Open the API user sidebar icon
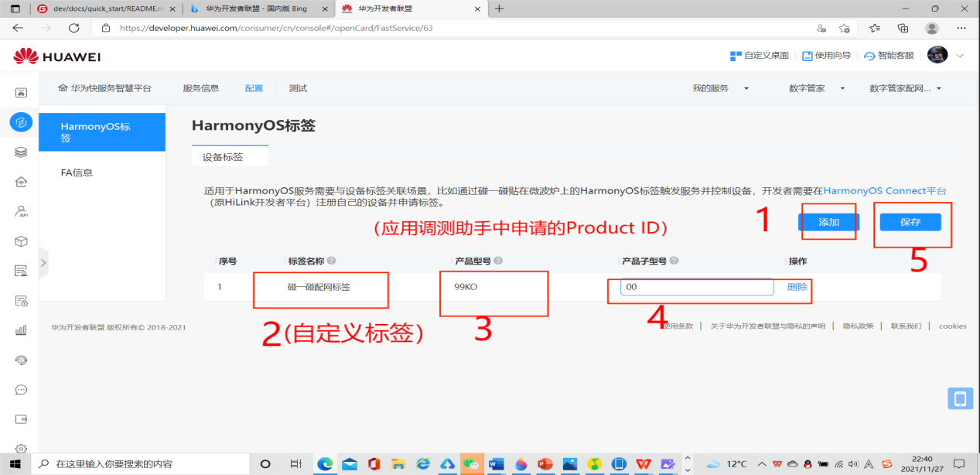The width and height of the screenshot is (980, 475). coord(21,211)
